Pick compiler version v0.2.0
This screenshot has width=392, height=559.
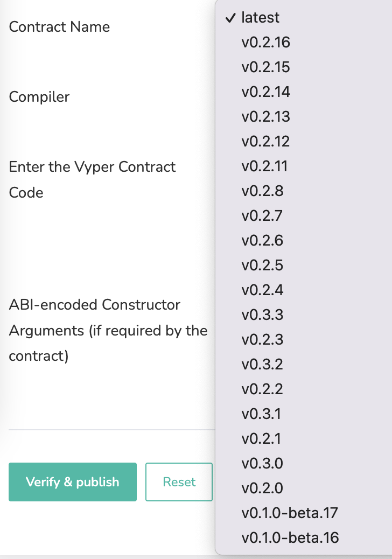[262, 488]
